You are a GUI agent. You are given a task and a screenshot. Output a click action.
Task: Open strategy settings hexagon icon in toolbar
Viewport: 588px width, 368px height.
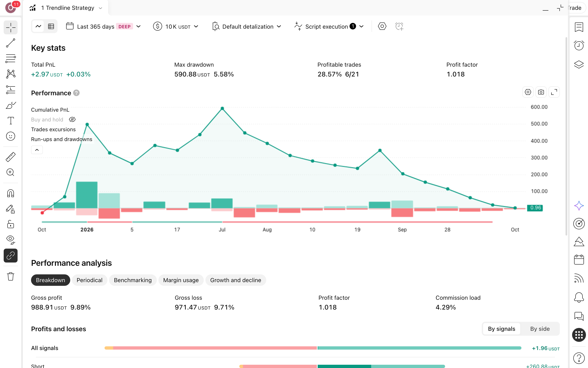coord(382,26)
